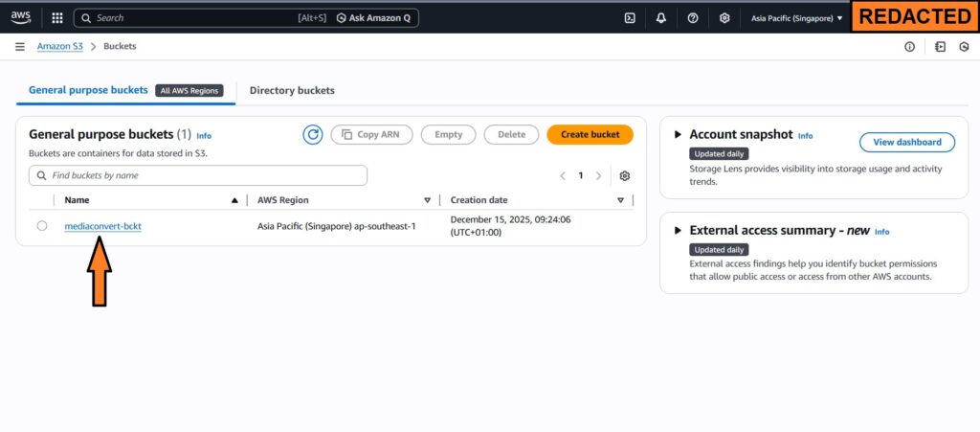
Task: Click the Create bucket button
Action: tap(590, 134)
